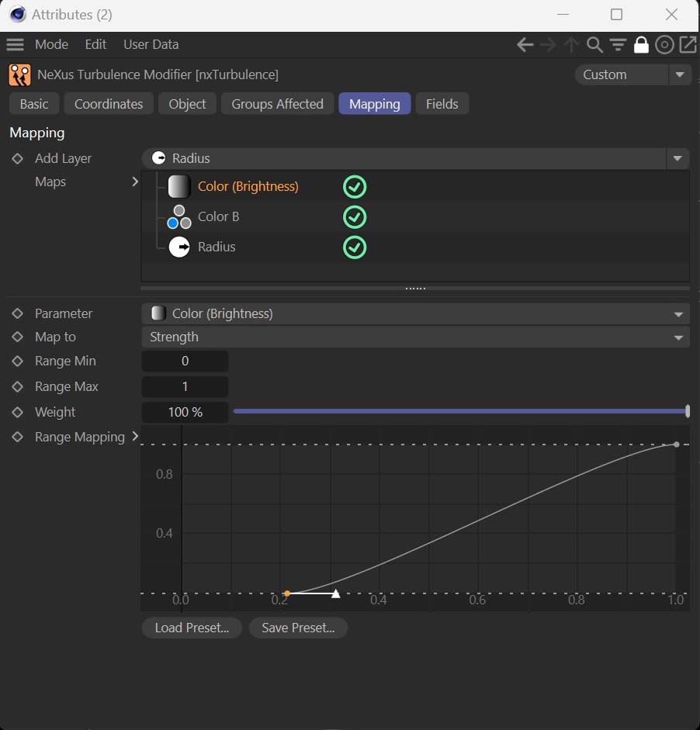The height and width of the screenshot is (730, 700).
Task: Click the Color B map icon
Action: (179, 217)
